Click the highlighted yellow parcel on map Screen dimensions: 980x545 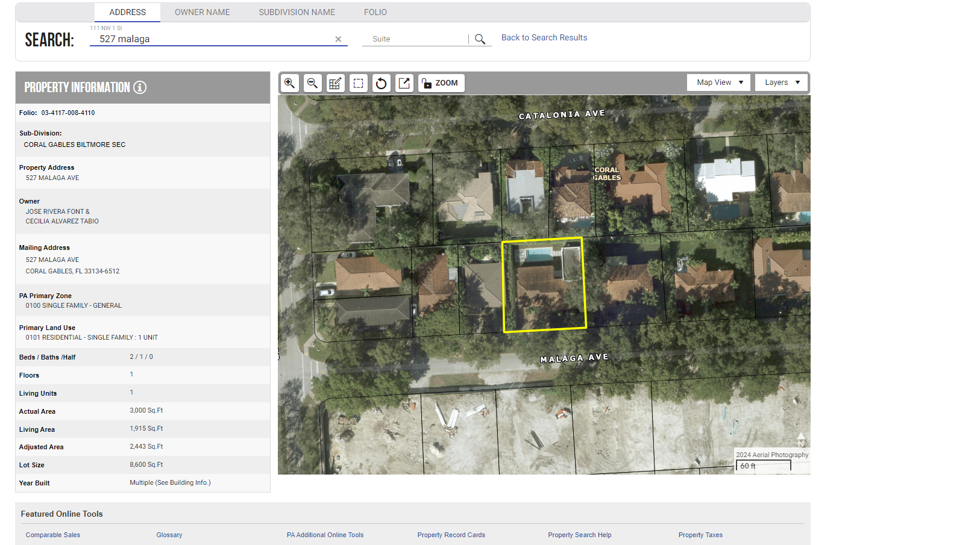click(x=544, y=285)
